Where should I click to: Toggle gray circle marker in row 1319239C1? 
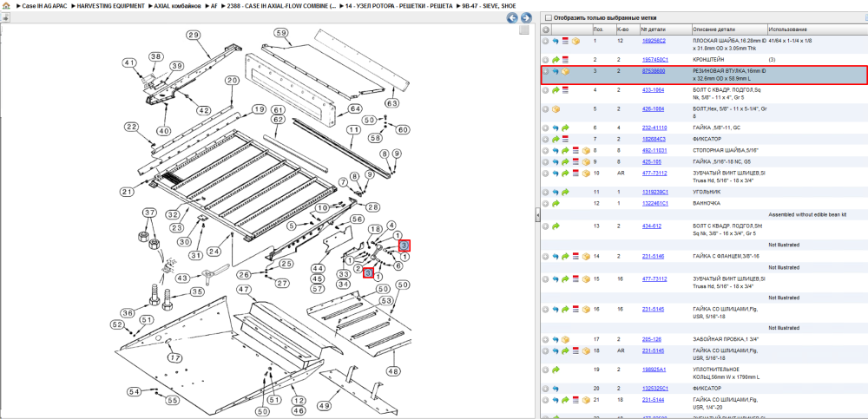546,192
